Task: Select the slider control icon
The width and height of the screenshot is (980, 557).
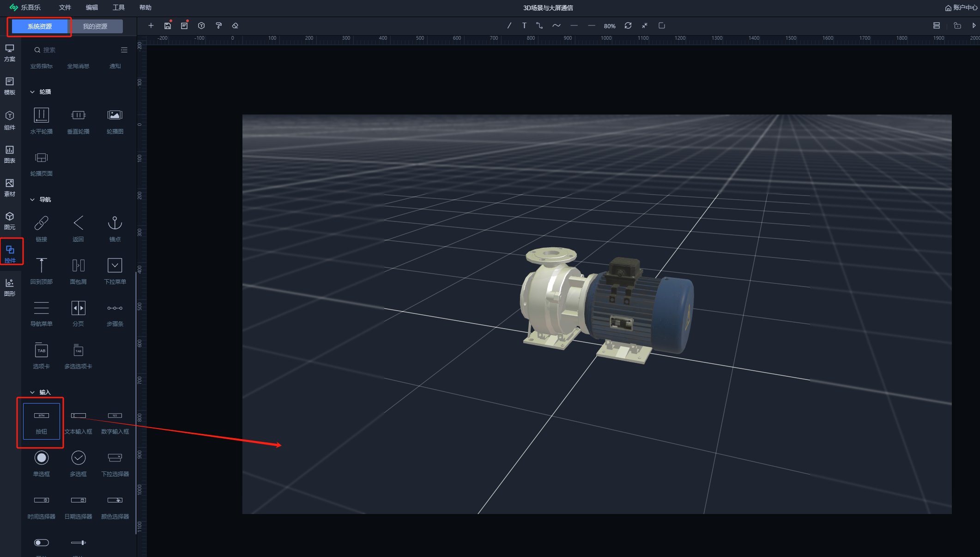Action: tap(79, 543)
